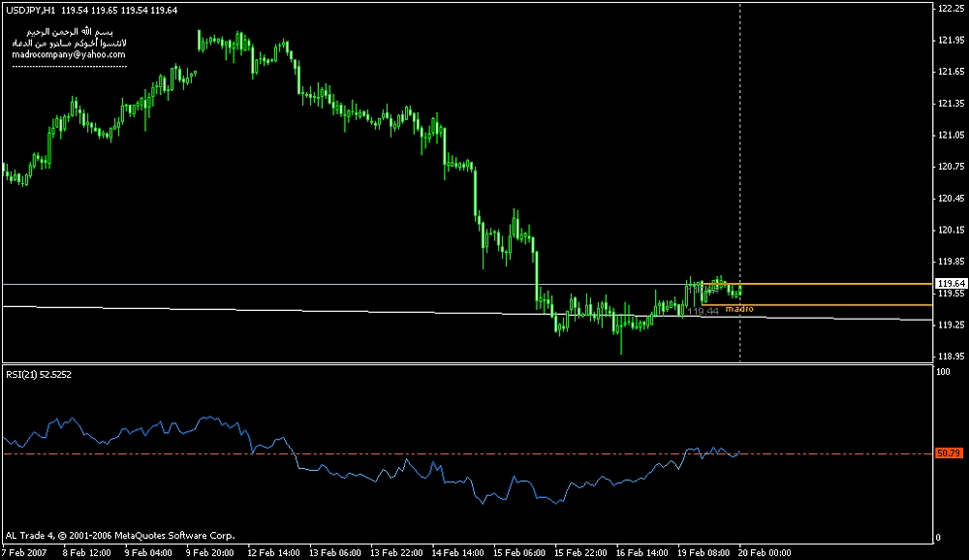
Task: Click the 120.15 price scale value
Action: [x=952, y=230]
